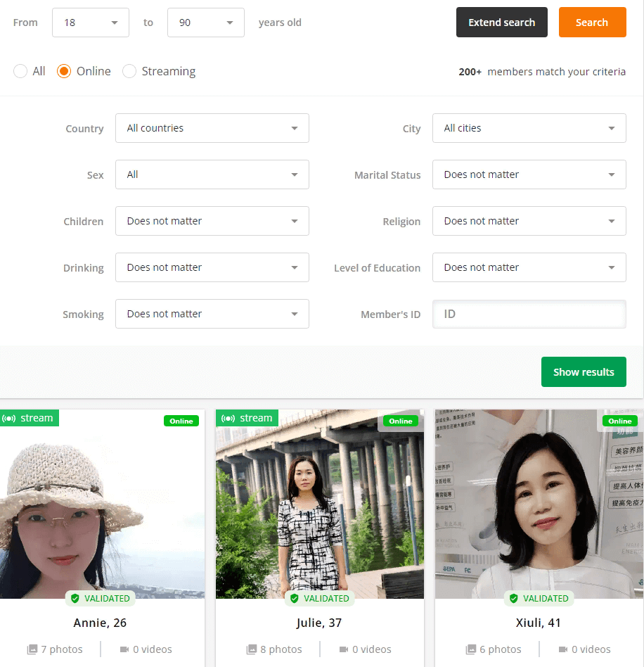Open the Country dropdown
Screen dimensions: 644x667
pyautogui.click(x=212, y=129)
